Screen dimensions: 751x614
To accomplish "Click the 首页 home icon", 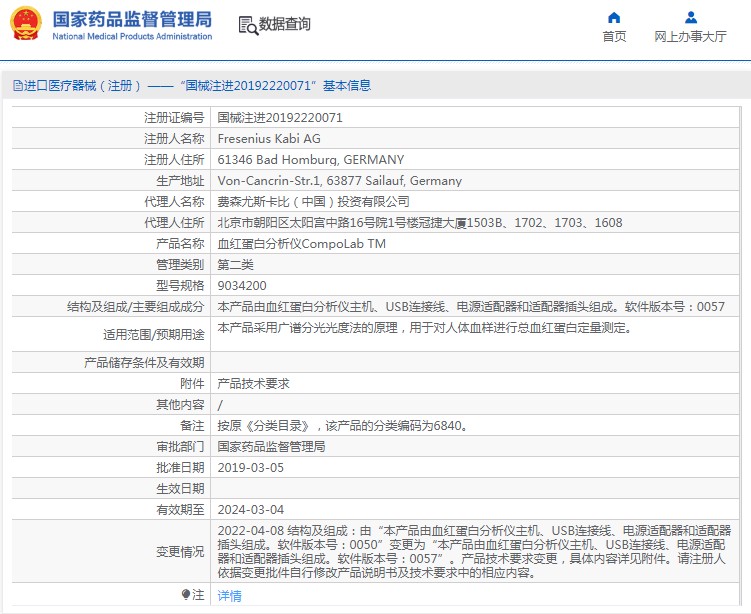I will [x=614, y=18].
